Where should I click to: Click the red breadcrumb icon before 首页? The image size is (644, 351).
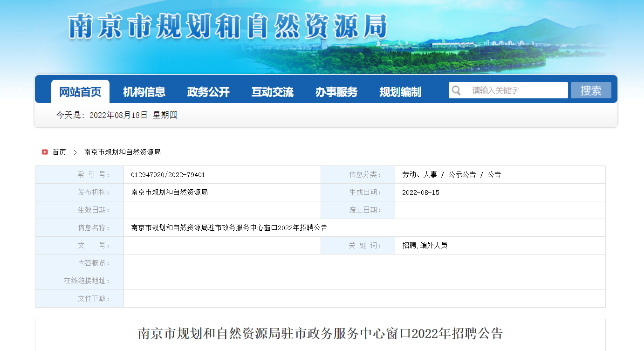(x=45, y=152)
